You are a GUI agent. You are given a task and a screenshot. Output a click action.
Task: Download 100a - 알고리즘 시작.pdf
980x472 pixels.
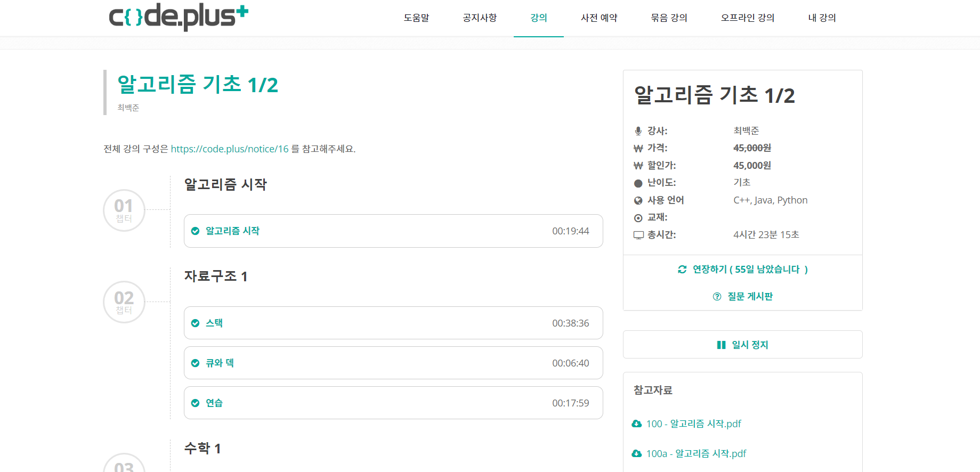tap(696, 454)
